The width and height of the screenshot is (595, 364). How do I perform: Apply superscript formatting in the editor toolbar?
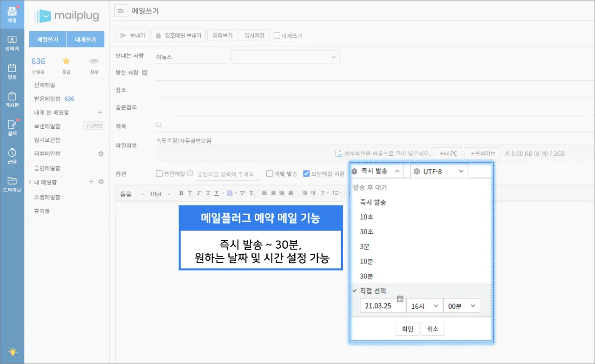(242, 193)
